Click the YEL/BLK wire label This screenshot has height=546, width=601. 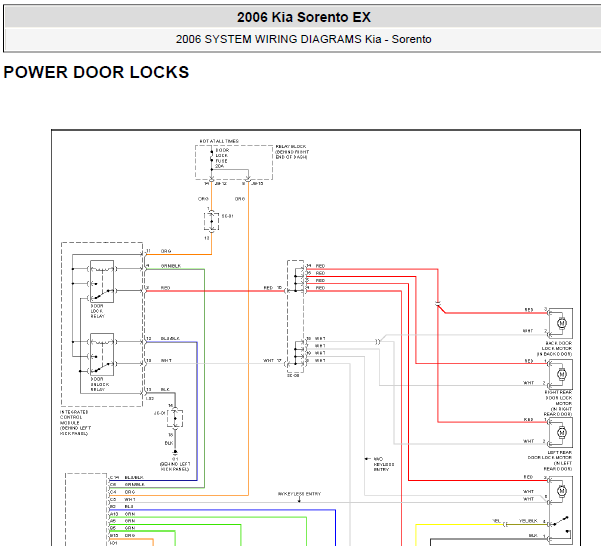pos(528,521)
